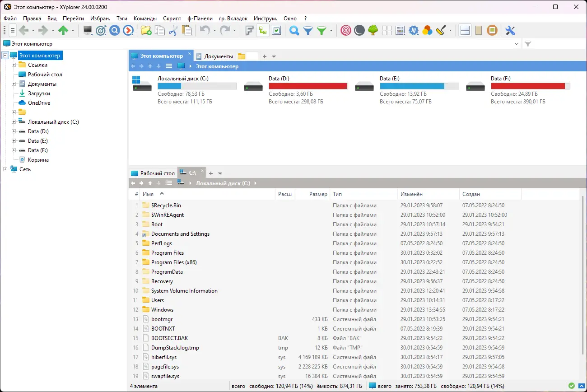
Task: Toggle the folder tree view button
Action: point(263,31)
